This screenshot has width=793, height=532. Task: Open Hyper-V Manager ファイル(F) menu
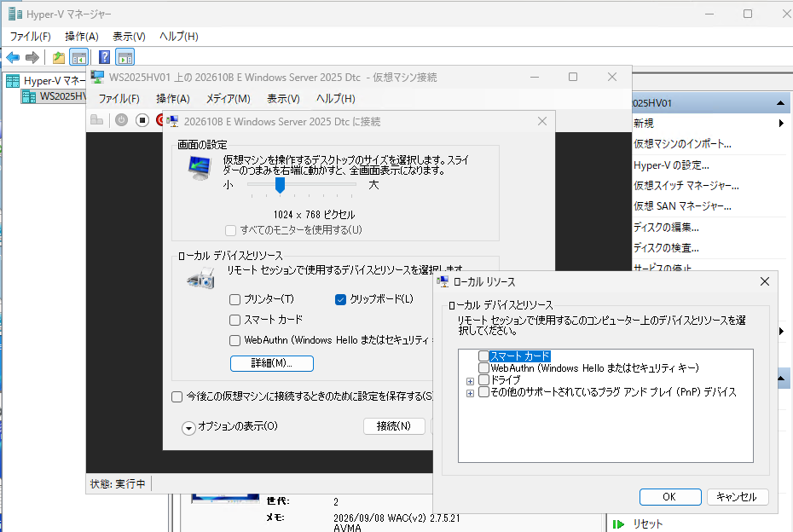click(31, 37)
